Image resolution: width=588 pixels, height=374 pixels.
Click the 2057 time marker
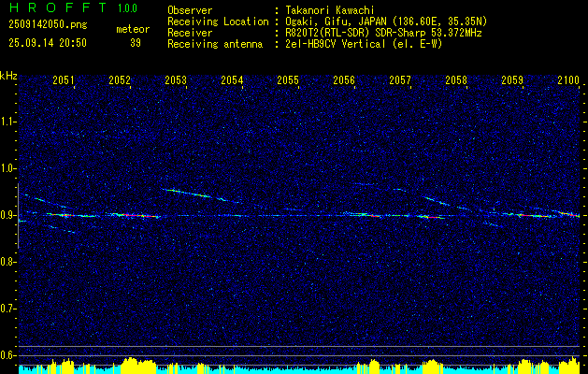pyautogui.click(x=400, y=79)
